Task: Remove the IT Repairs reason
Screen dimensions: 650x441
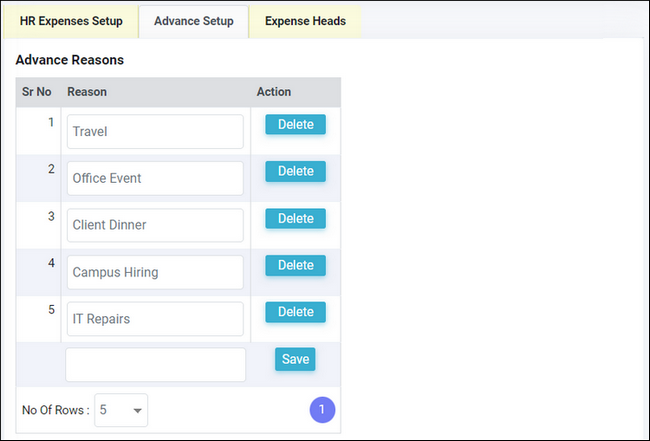Action: tap(295, 312)
